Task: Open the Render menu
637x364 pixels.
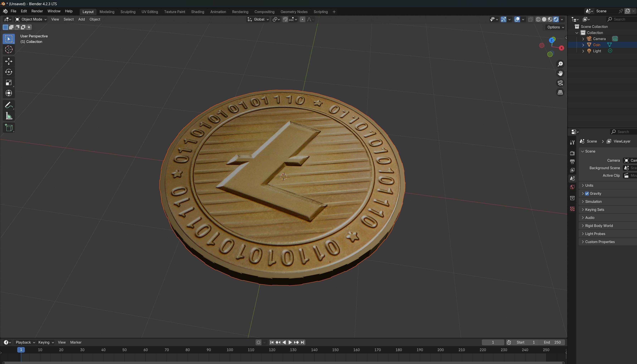Action: coord(37,11)
